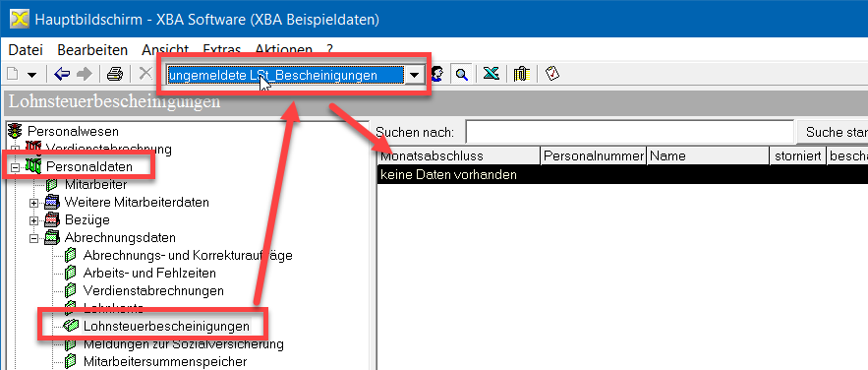Click the traffic light icon beside Personalwesen
The height and width of the screenshot is (370, 868).
(15, 131)
